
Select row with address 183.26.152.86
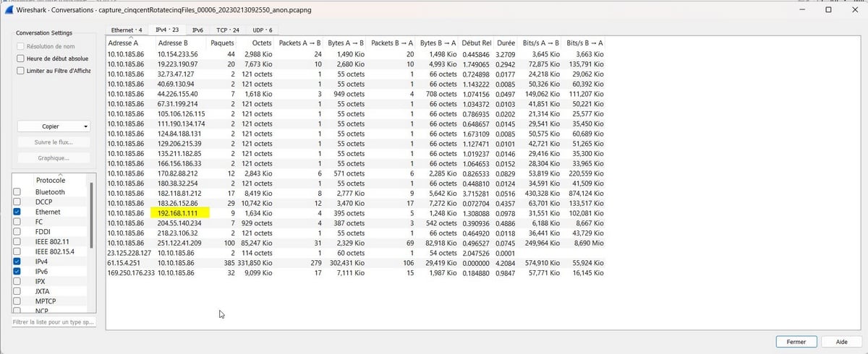[355, 203]
